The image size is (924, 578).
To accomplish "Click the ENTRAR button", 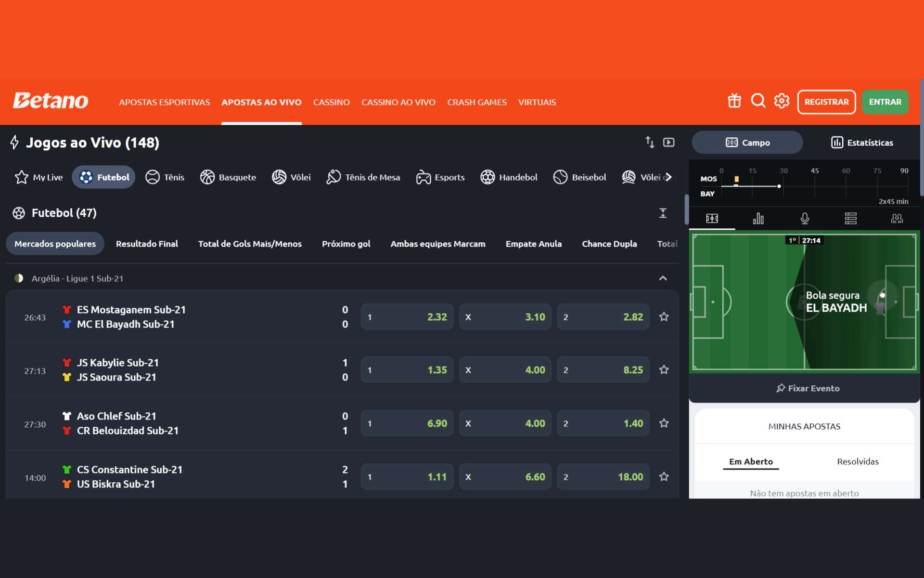I will (885, 102).
